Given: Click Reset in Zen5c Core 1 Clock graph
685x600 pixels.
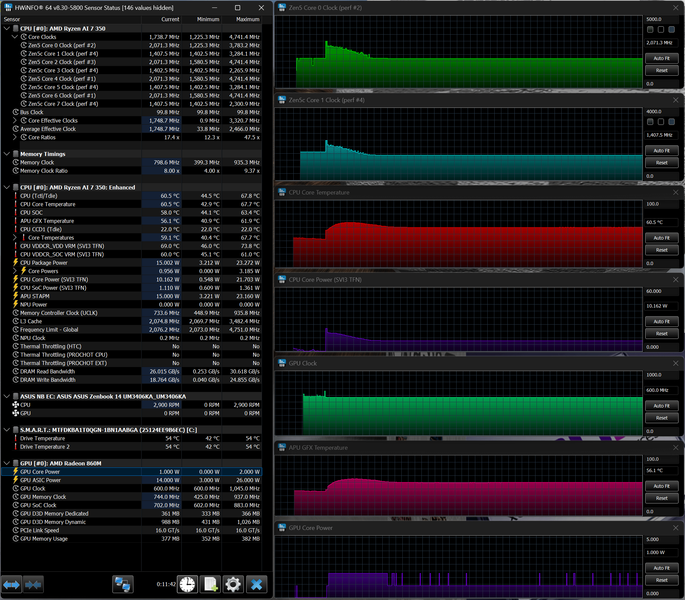Looking at the screenshot, I should (x=661, y=163).
